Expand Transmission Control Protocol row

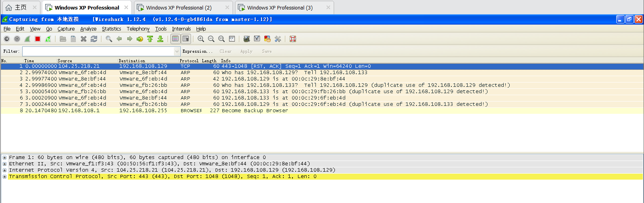(x=5, y=176)
